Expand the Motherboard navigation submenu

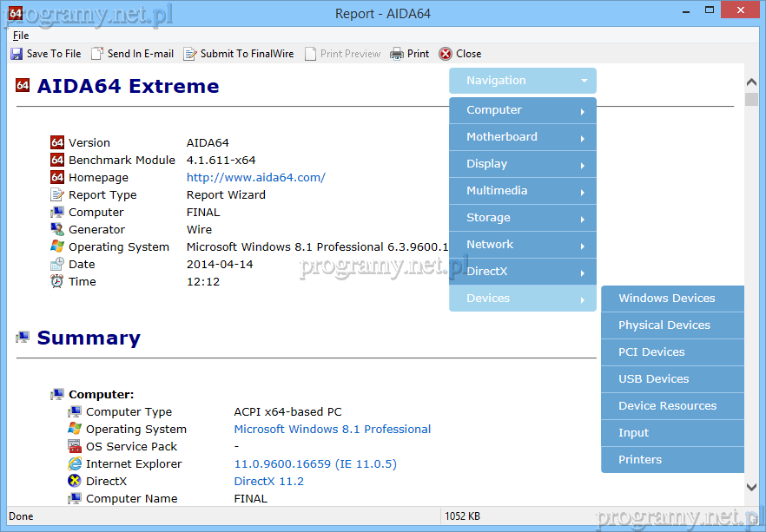point(522,137)
